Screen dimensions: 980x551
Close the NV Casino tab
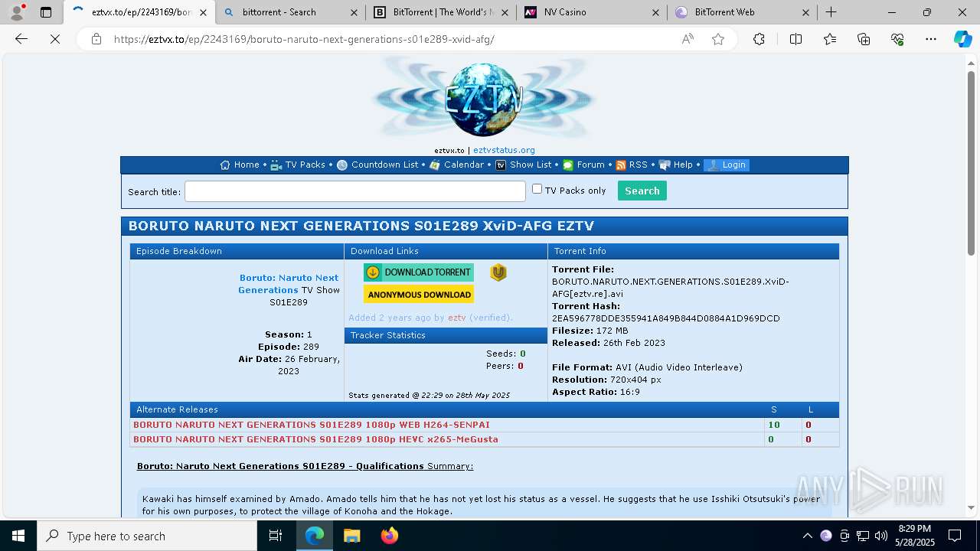[x=655, y=12]
